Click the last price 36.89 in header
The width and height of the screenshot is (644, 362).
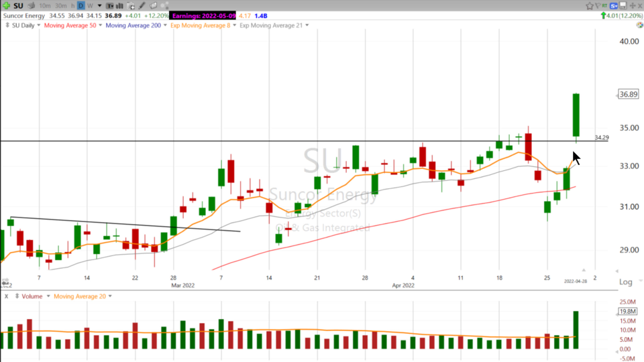pos(113,15)
